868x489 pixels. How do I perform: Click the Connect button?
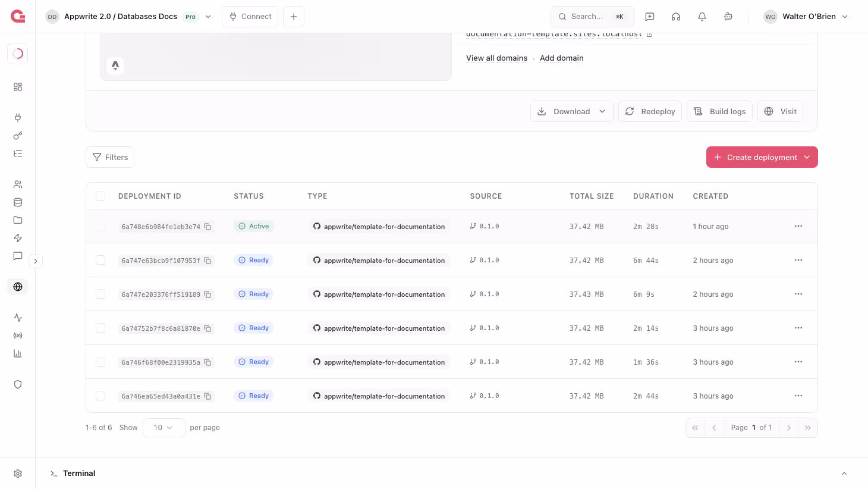(x=250, y=17)
